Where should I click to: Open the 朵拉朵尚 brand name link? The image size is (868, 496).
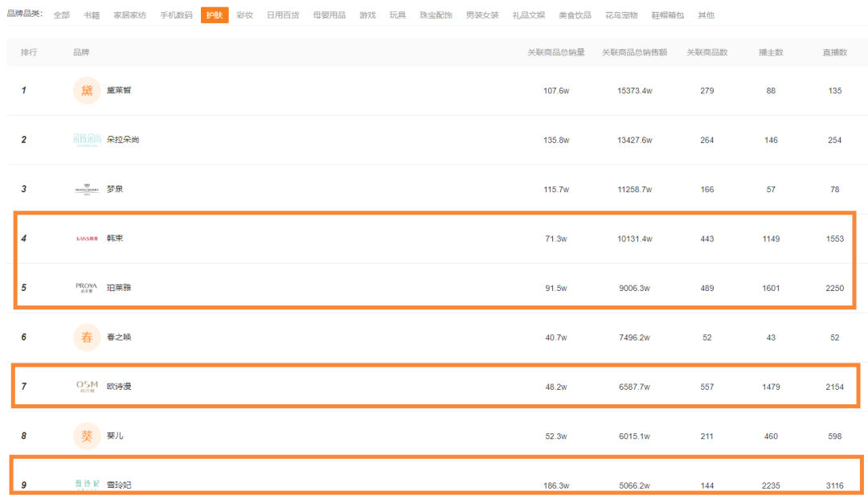(x=123, y=140)
